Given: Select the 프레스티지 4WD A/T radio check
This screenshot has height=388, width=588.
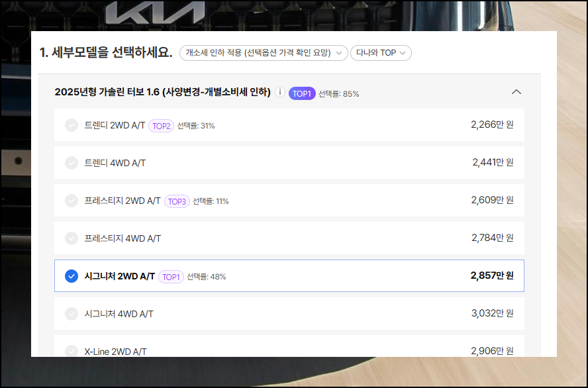Looking at the screenshot, I should [x=72, y=238].
